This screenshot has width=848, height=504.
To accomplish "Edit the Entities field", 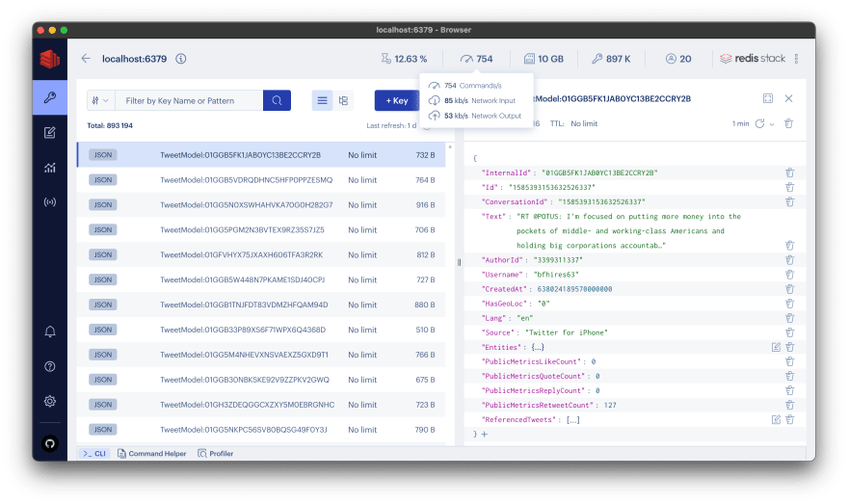I will pos(776,347).
